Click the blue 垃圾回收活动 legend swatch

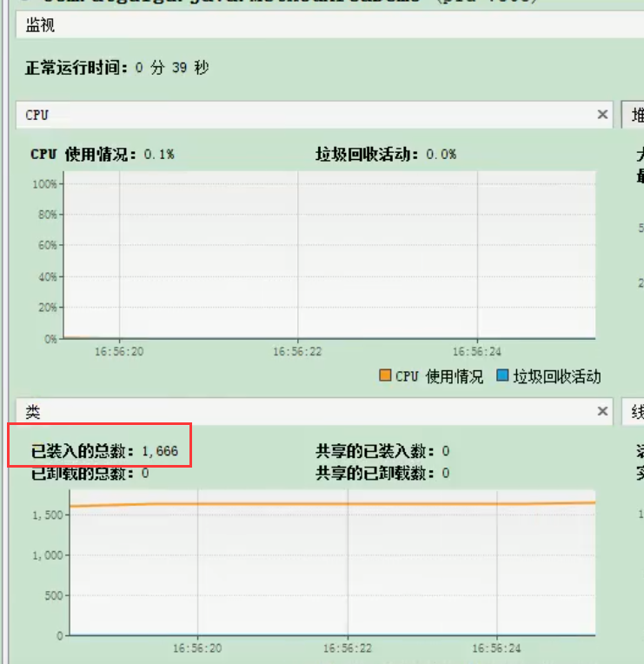click(x=502, y=375)
